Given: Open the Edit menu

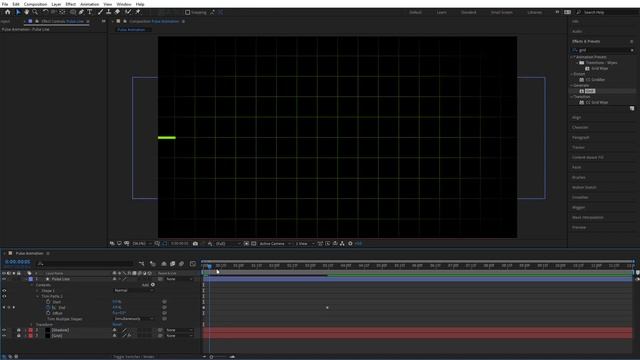Looking at the screenshot, I should point(16,4).
